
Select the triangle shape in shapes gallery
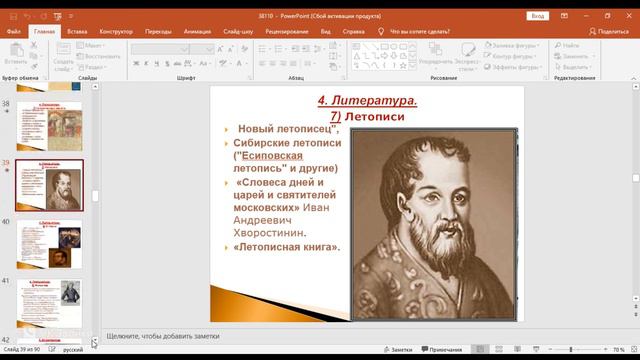click(357, 56)
